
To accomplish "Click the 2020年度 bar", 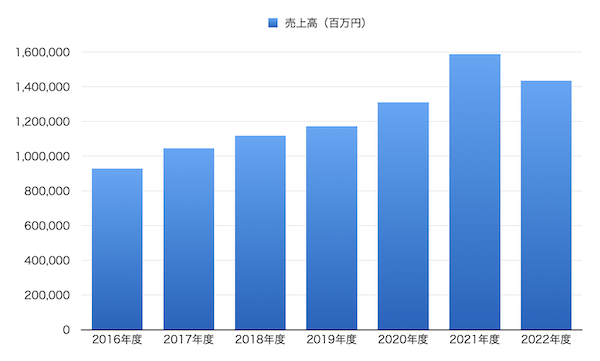I will pos(403,216).
